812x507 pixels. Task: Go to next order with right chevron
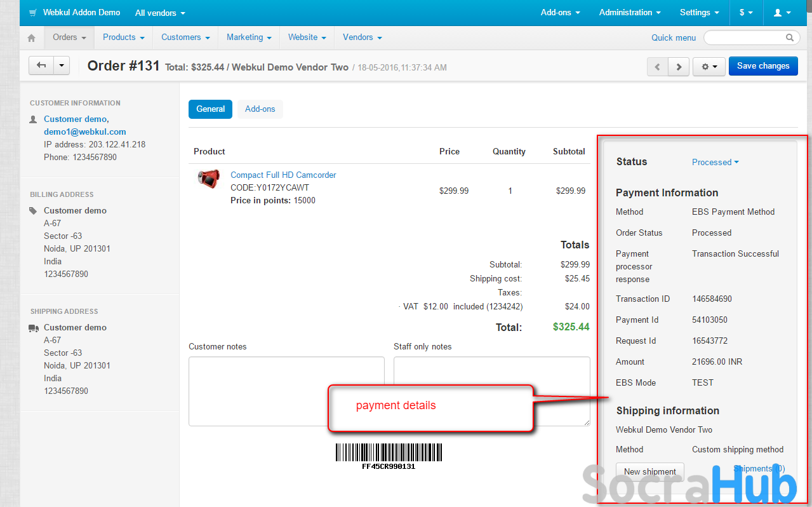click(679, 66)
